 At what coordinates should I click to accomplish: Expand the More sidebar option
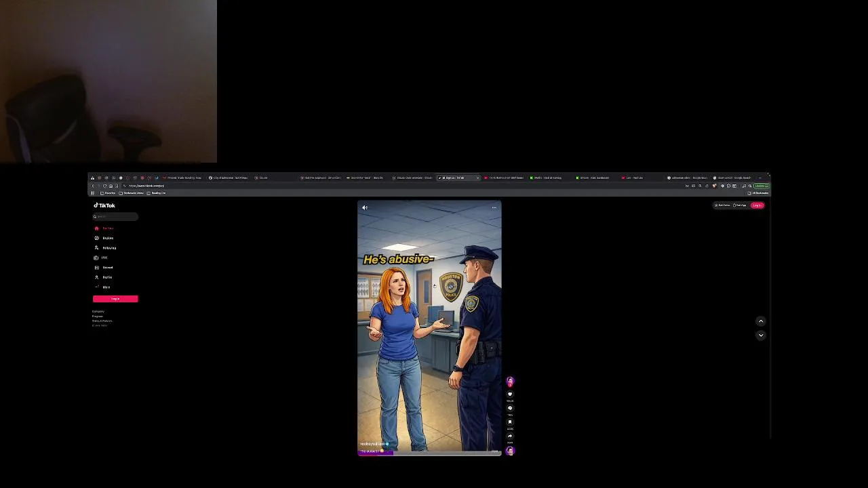(102, 287)
